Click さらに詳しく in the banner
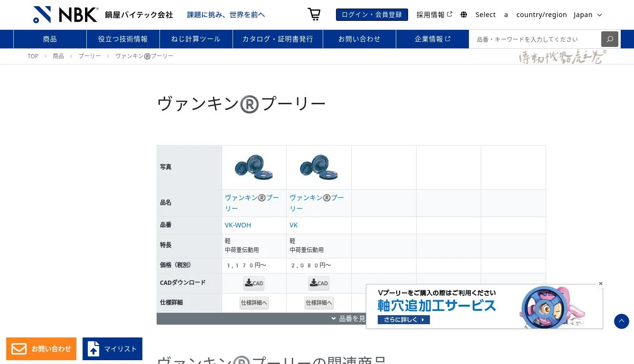This screenshot has height=364, width=634. (x=404, y=319)
